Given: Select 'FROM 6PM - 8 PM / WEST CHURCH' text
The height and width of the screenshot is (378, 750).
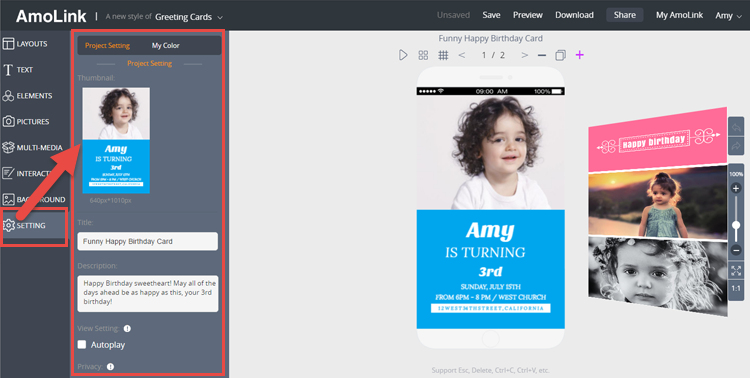Looking at the screenshot, I should coord(490,297).
